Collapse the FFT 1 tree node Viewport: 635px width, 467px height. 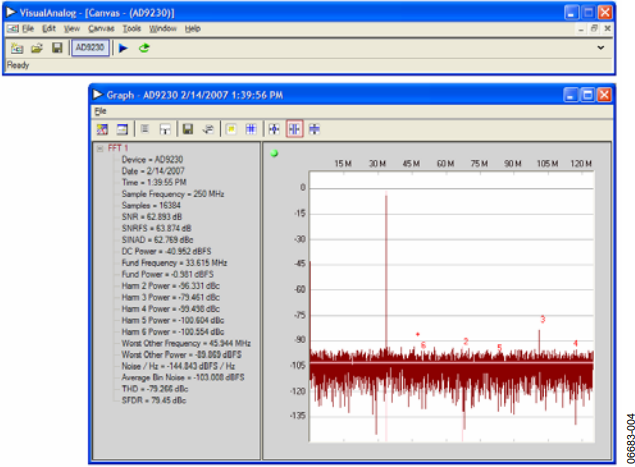100,148
